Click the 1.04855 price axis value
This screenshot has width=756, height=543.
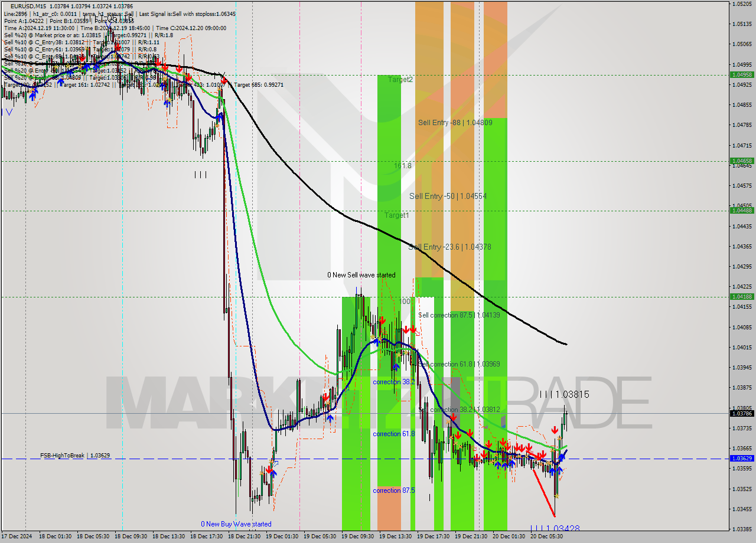coord(742,105)
